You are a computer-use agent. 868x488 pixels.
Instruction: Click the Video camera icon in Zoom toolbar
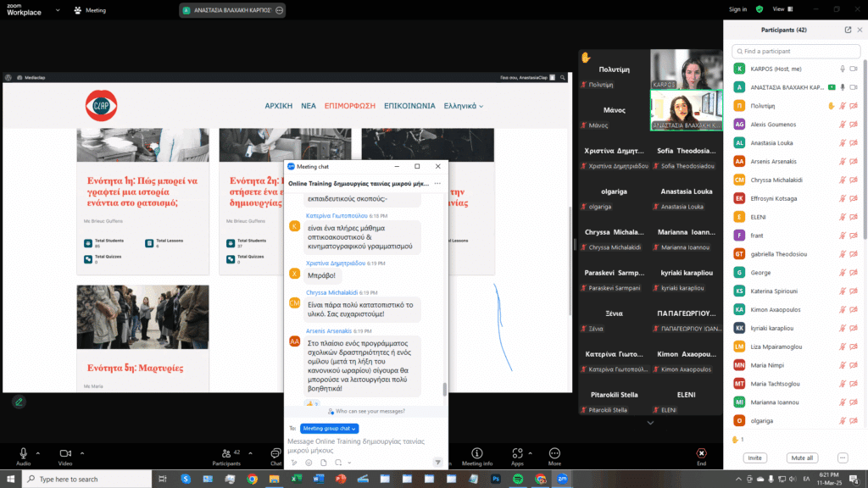65,453
